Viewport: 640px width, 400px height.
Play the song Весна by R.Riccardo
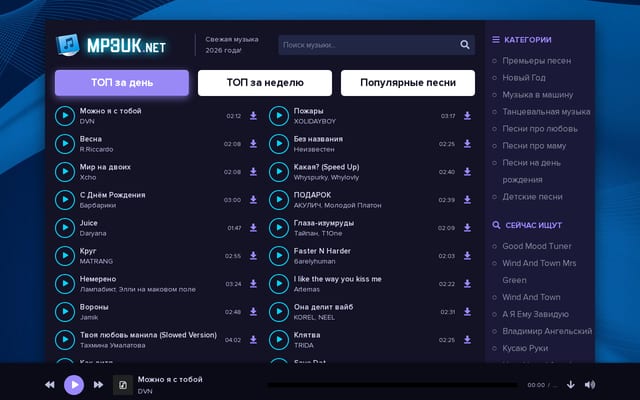tap(65, 144)
